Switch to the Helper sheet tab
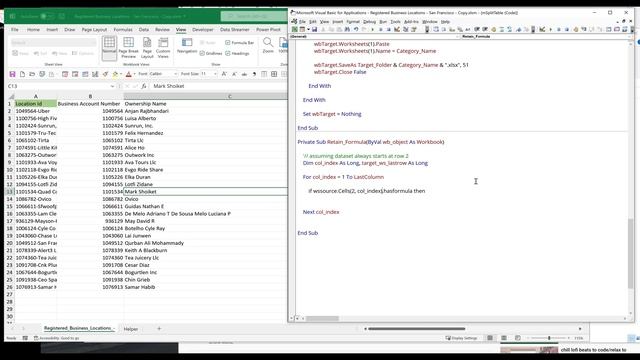 click(x=131, y=329)
